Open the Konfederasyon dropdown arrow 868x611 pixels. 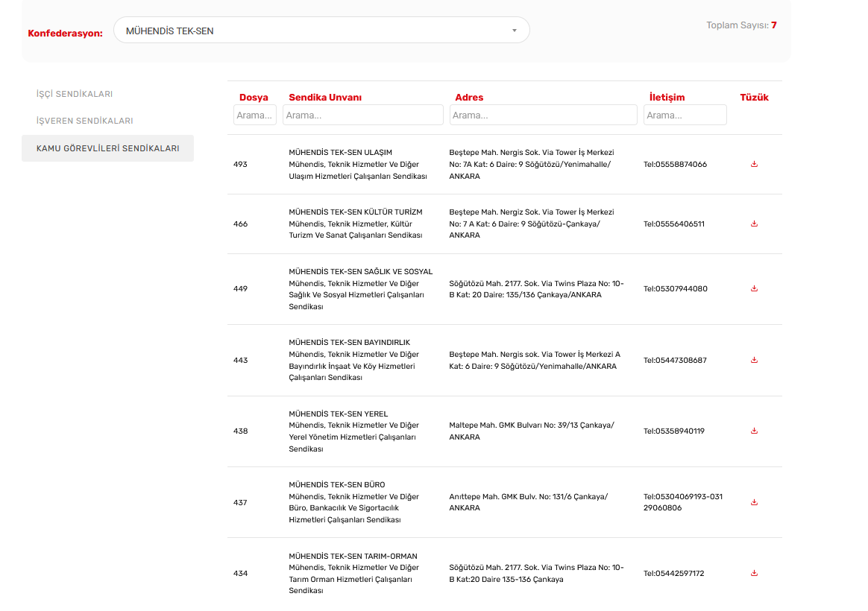[x=514, y=31]
